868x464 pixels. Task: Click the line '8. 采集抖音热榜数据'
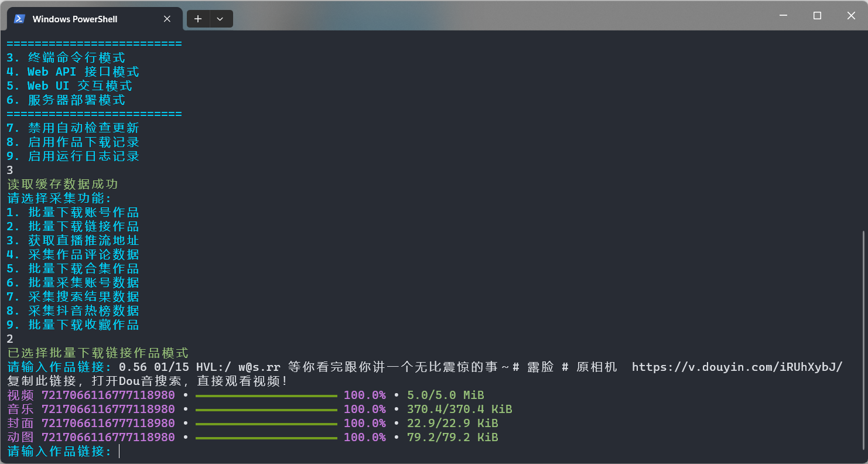pyautogui.click(x=73, y=311)
